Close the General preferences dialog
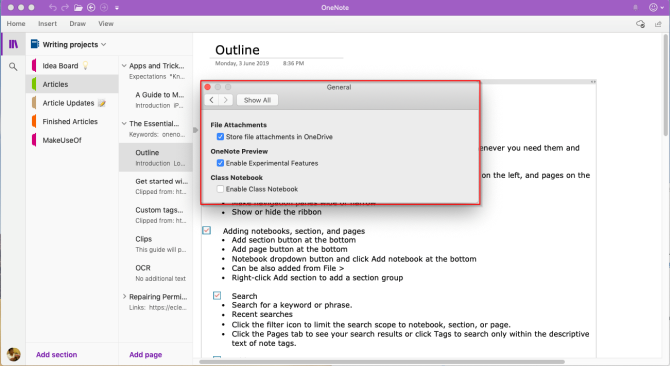 (208, 87)
